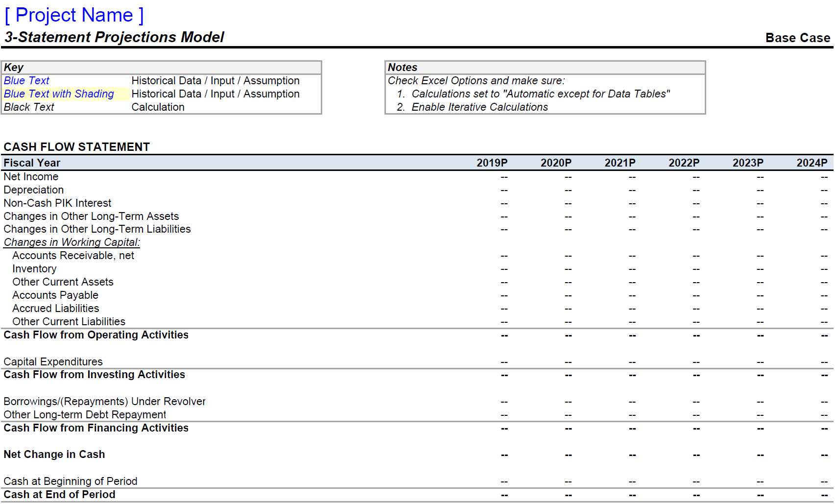Click the Net Income row label
This screenshot has height=504, width=836.
tap(31, 177)
